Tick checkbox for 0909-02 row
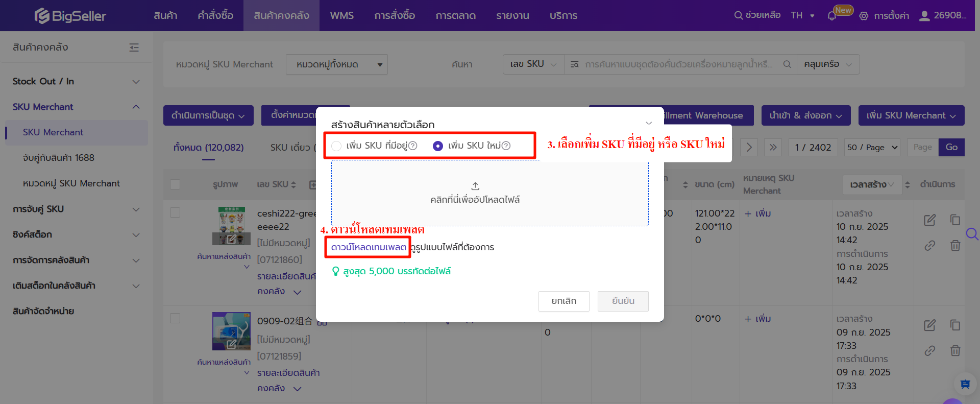The height and width of the screenshot is (404, 980). 175,318
